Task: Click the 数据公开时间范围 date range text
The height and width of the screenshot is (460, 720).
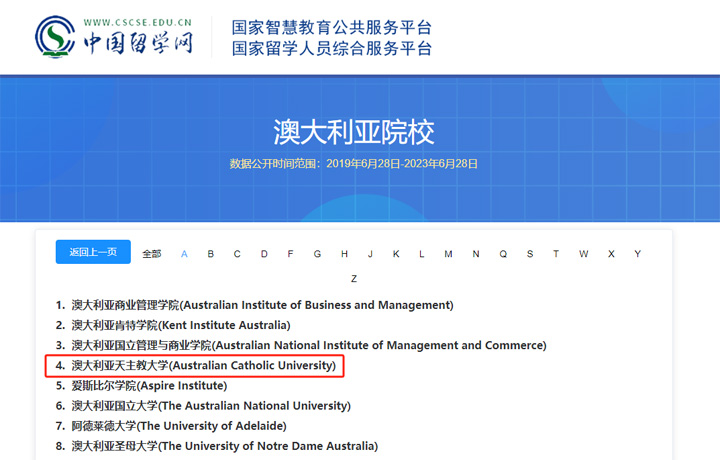Action: tap(354, 164)
